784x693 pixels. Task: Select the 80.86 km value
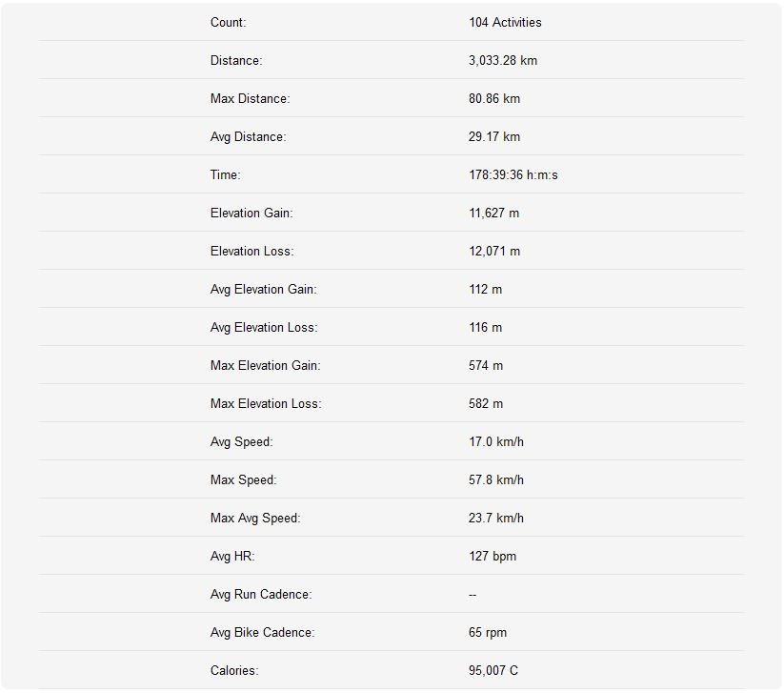pyautogui.click(x=494, y=98)
